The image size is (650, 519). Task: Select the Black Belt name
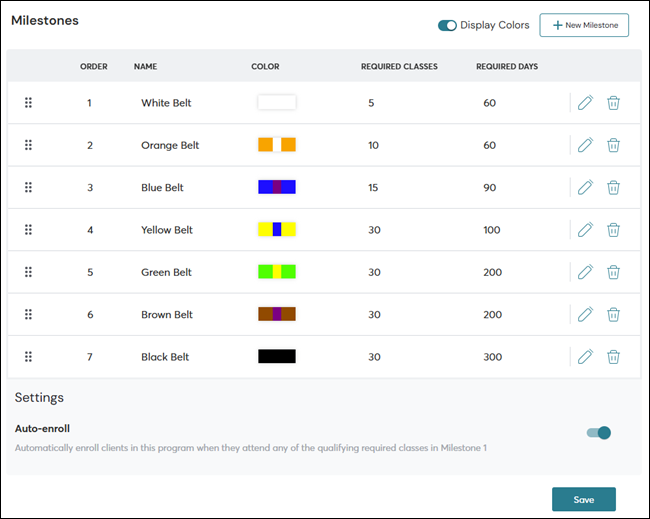pos(165,357)
